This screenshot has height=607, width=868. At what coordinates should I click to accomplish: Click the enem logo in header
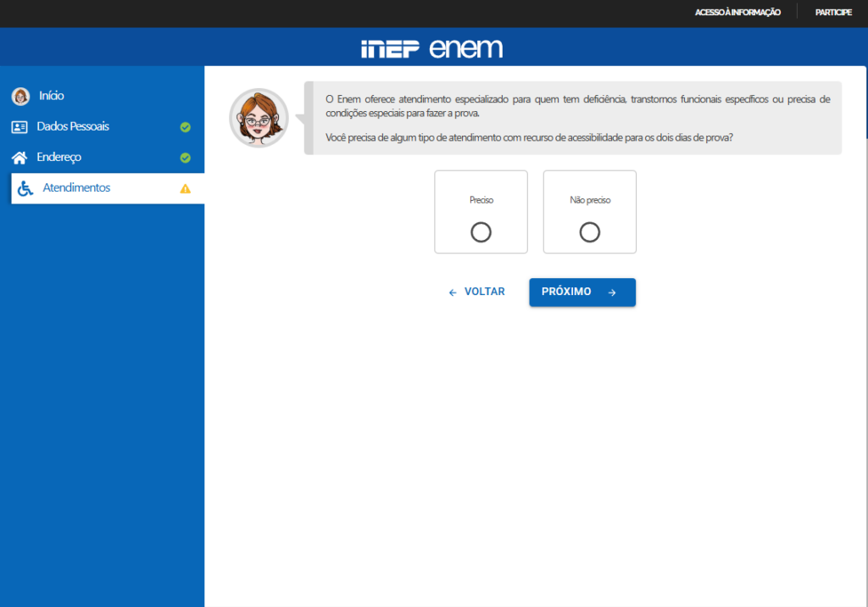466,48
